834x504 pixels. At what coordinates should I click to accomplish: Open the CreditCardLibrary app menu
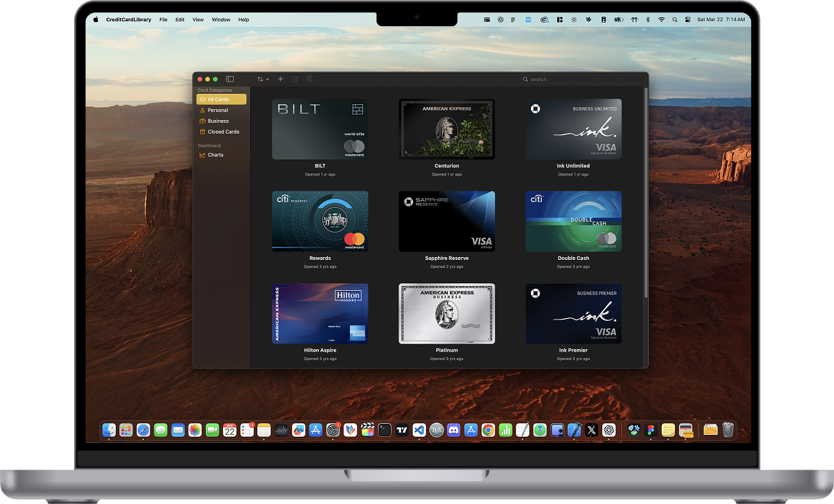pyautogui.click(x=129, y=20)
